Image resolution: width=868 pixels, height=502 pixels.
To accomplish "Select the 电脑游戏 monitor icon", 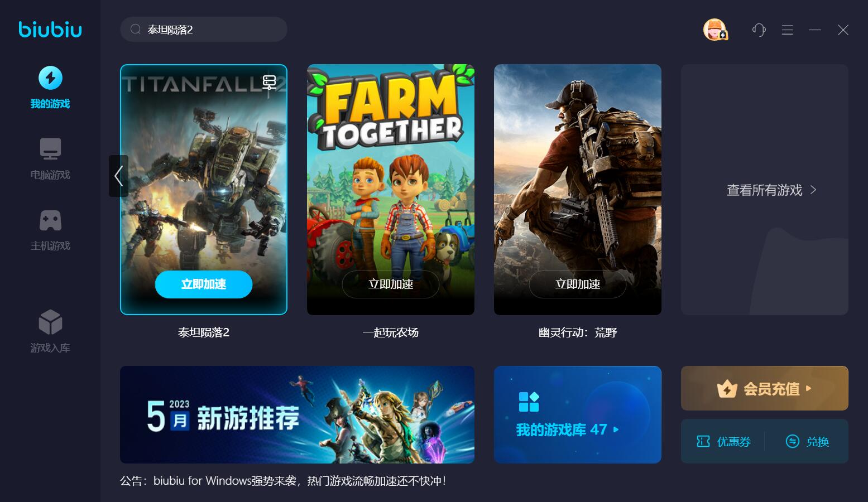I will pos(50,149).
